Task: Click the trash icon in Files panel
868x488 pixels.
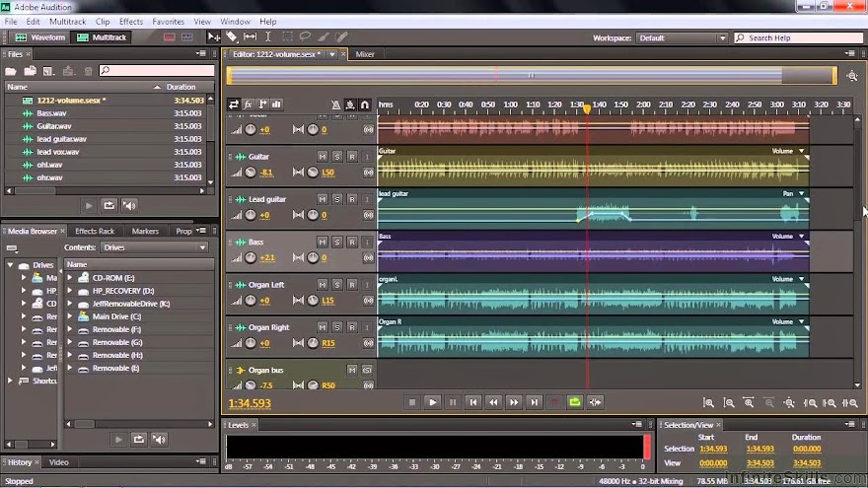Action: coord(88,71)
